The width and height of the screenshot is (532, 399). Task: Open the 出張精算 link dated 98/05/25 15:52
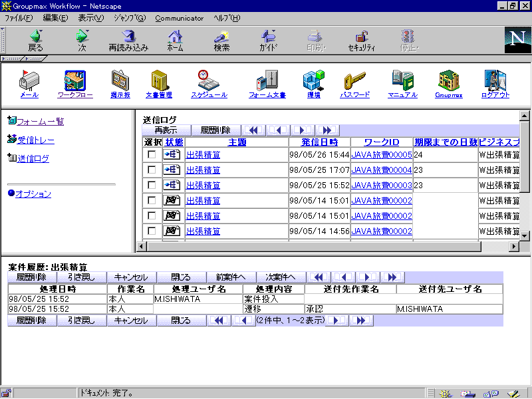(x=203, y=186)
